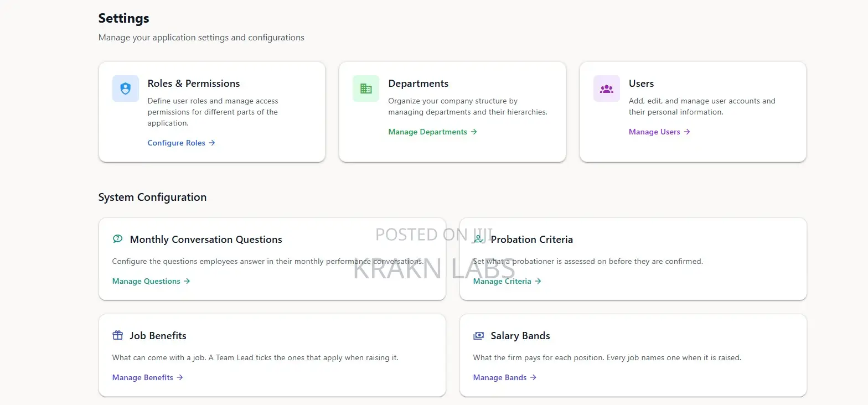Click the Roles & Permissions shield icon
This screenshot has width=868, height=405.
pyautogui.click(x=126, y=89)
